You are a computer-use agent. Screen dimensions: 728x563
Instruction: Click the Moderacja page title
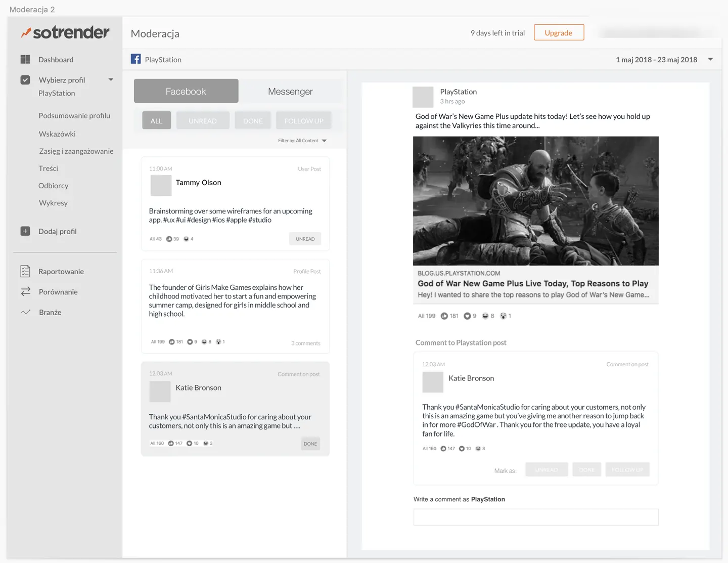pos(155,33)
